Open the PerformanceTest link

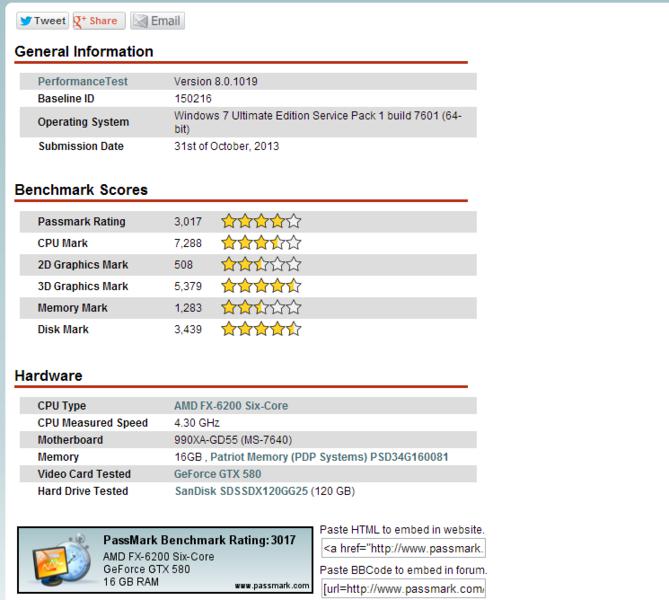click(x=82, y=81)
